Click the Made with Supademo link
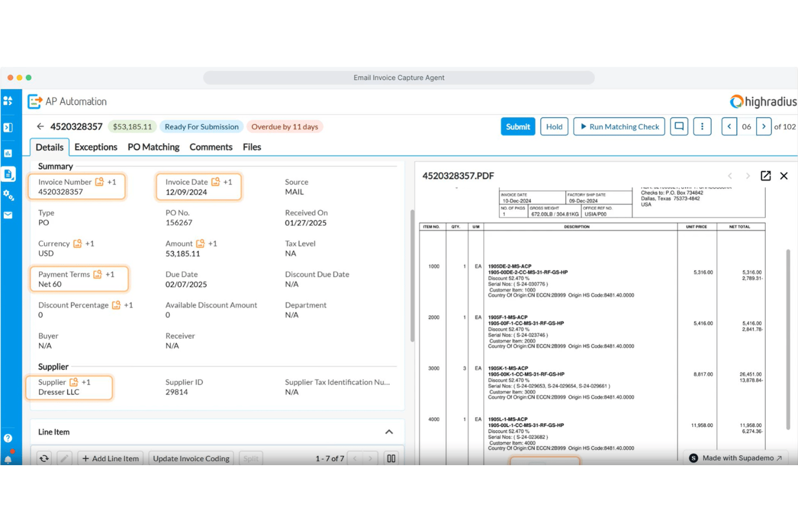 click(x=735, y=458)
